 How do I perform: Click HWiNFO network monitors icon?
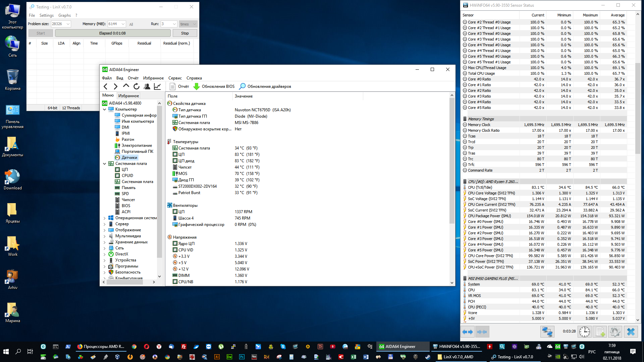point(547,331)
